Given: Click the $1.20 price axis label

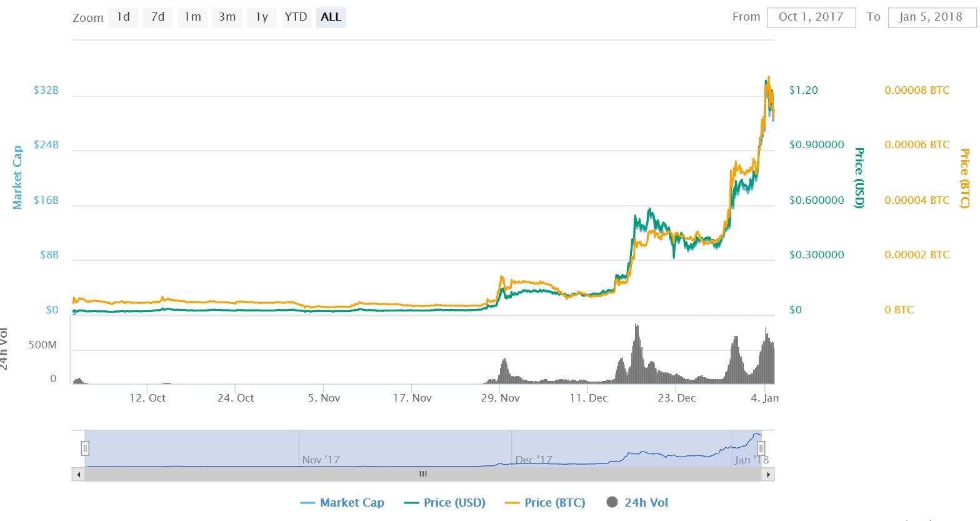Looking at the screenshot, I should point(804,90).
